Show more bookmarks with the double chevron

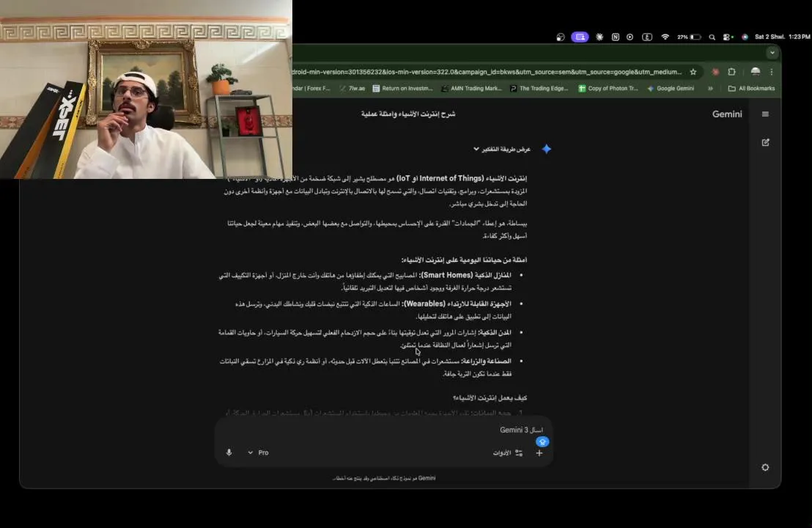coord(710,89)
